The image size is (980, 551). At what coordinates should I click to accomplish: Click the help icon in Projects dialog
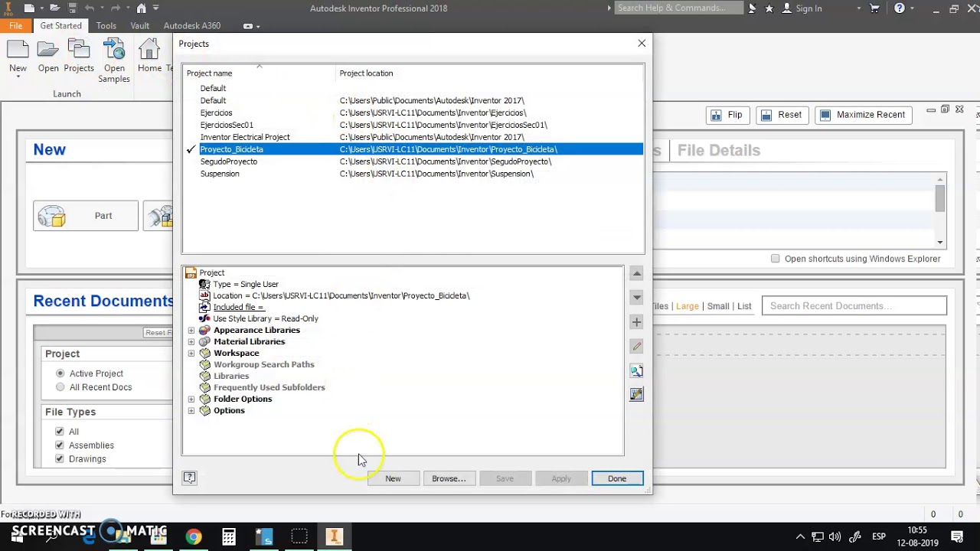[x=189, y=478]
